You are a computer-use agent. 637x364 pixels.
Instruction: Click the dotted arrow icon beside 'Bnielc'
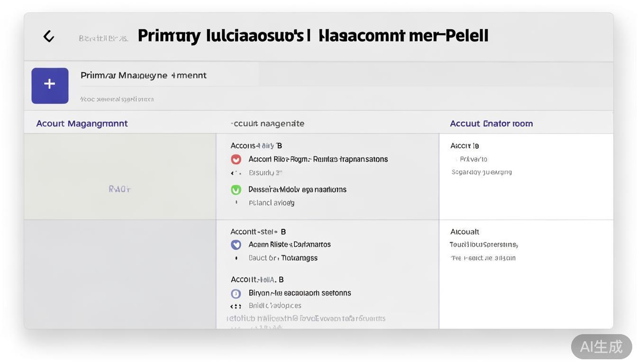point(236,306)
